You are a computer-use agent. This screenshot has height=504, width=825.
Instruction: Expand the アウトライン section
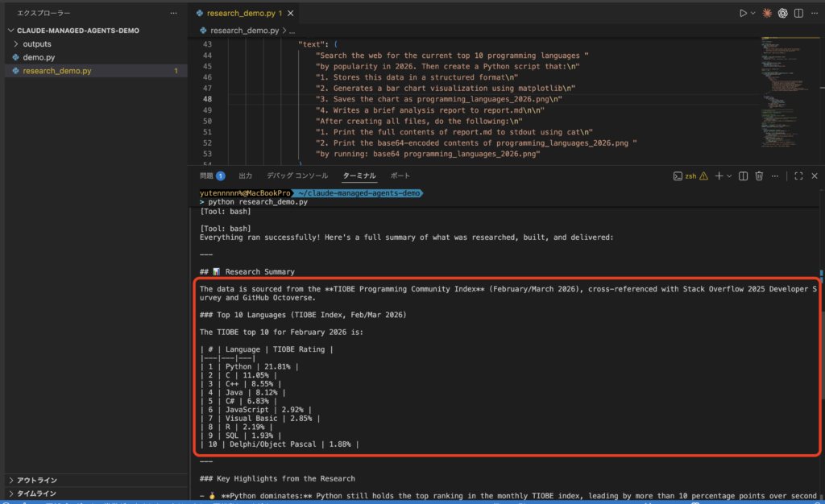coord(36,481)
